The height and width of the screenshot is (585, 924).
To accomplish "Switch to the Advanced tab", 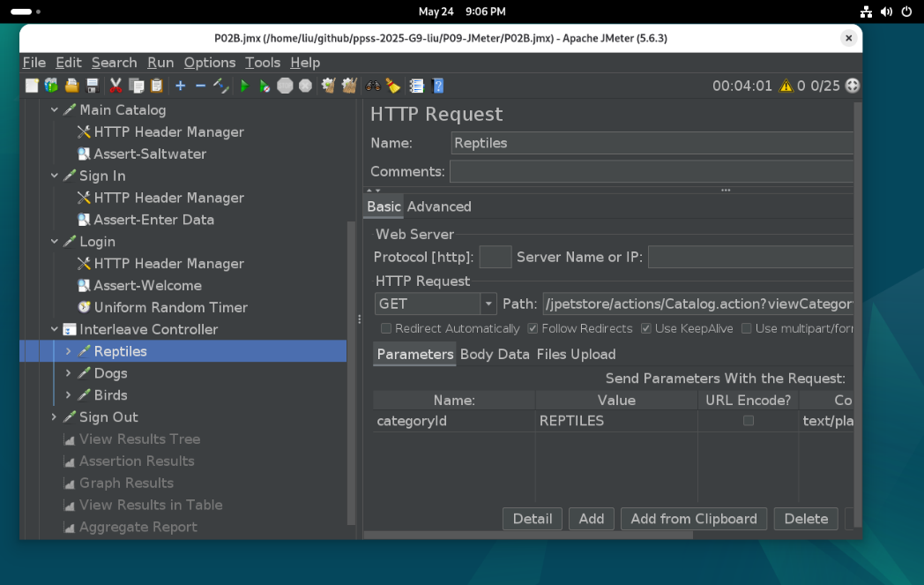I will click(439, 206).
